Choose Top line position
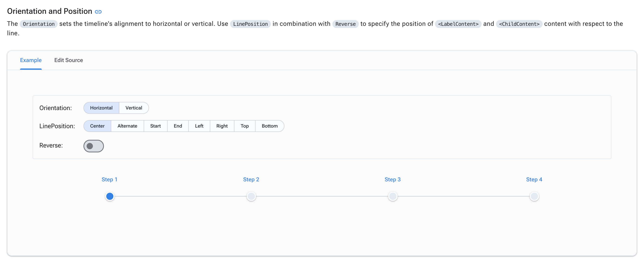 tap(245, 126)
